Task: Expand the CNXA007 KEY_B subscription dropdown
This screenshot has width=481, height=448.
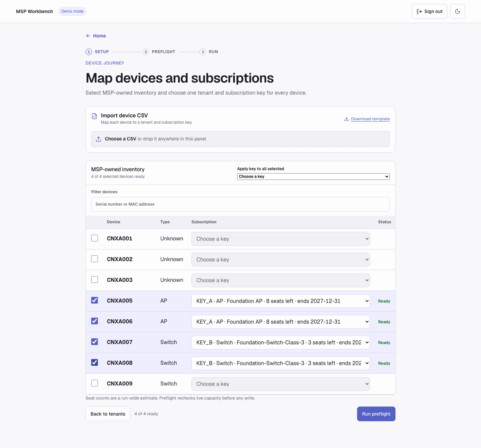Action: click(x=281, y=342)
